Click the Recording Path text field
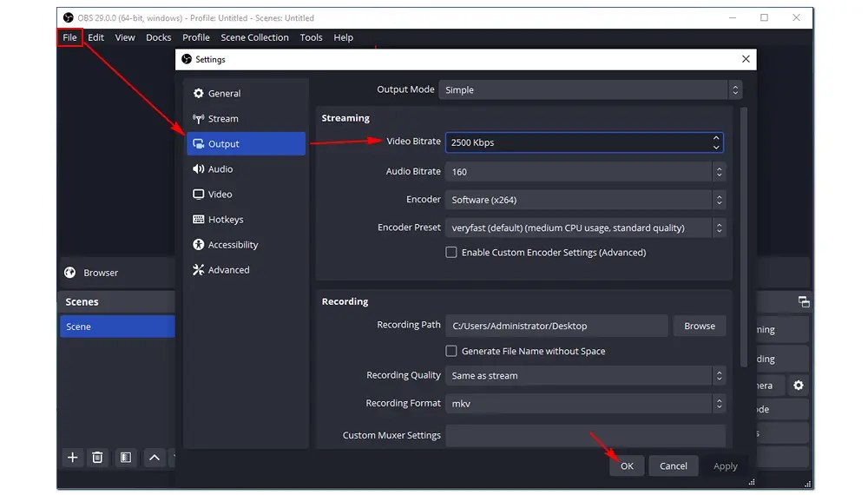The height and width of the screenshot is (495, 868). 556,326
